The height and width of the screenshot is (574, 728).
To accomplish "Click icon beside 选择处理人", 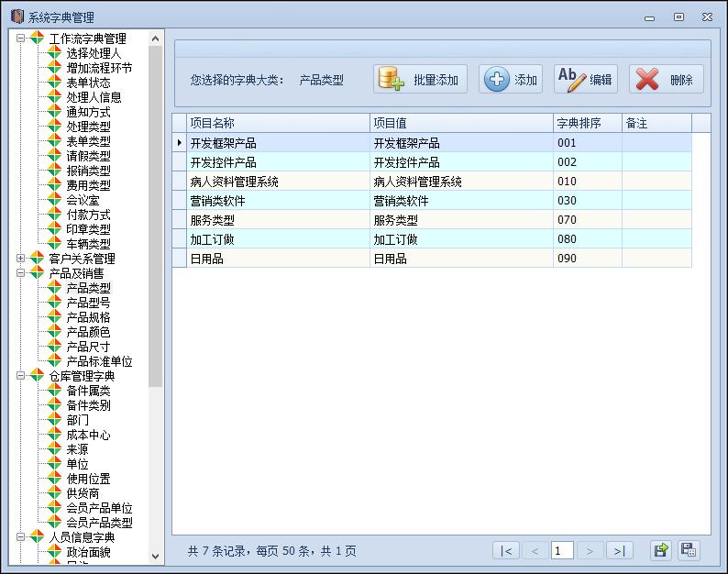I will (x=54, y=53).
